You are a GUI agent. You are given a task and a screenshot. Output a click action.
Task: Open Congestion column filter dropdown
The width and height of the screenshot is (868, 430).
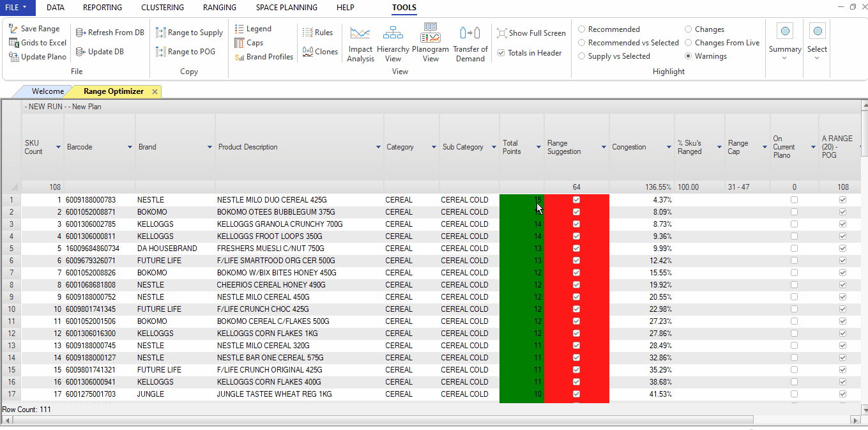668,148
